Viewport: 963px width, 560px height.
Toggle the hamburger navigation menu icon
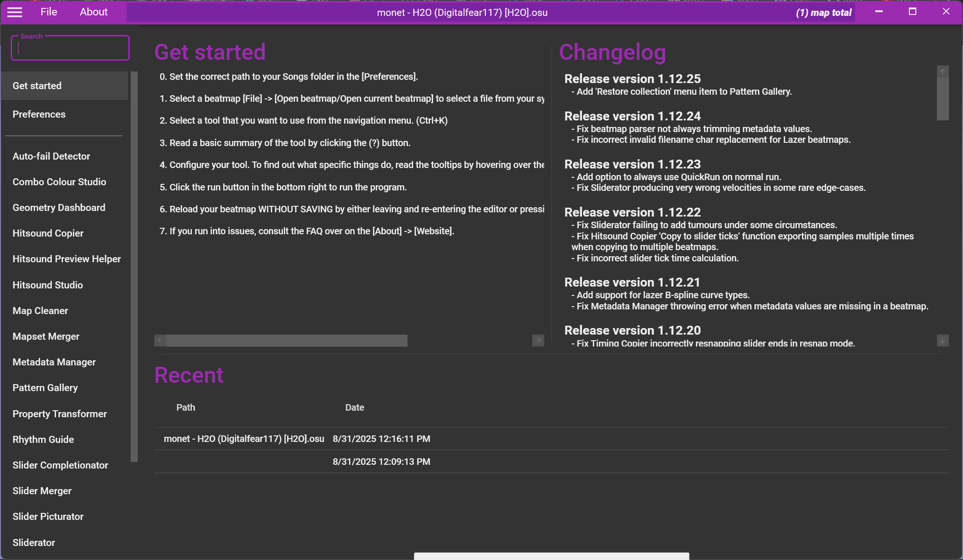pos(15,12)
